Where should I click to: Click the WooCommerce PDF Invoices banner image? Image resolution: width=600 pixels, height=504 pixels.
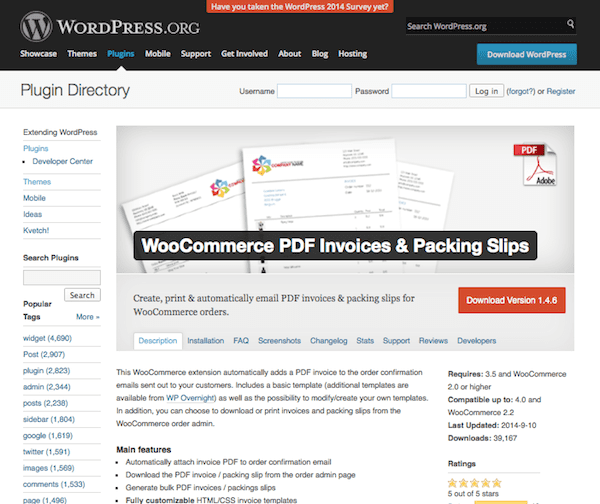click(x=345, y=199)
